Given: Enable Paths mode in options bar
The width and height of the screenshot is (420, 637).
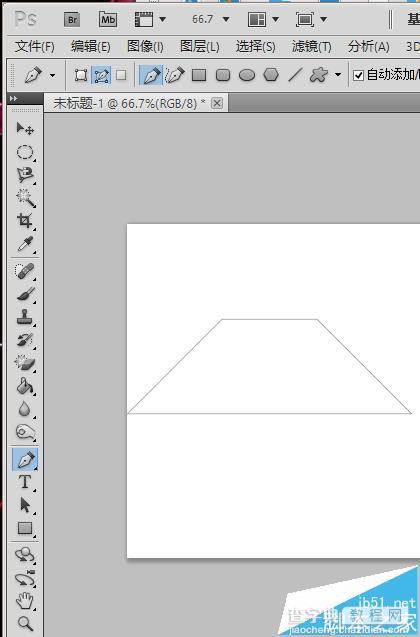Looking at the screenshot, I should click(x=101, y=75).
